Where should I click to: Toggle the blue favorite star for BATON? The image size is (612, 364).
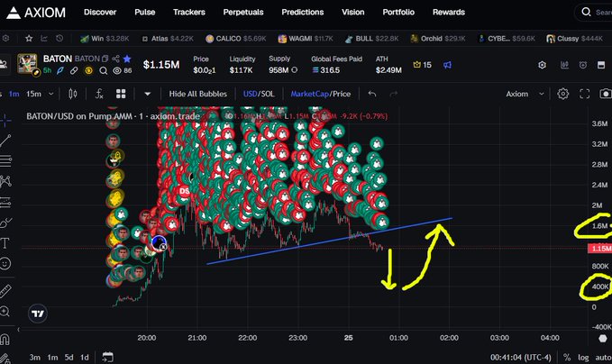point(127,59)
